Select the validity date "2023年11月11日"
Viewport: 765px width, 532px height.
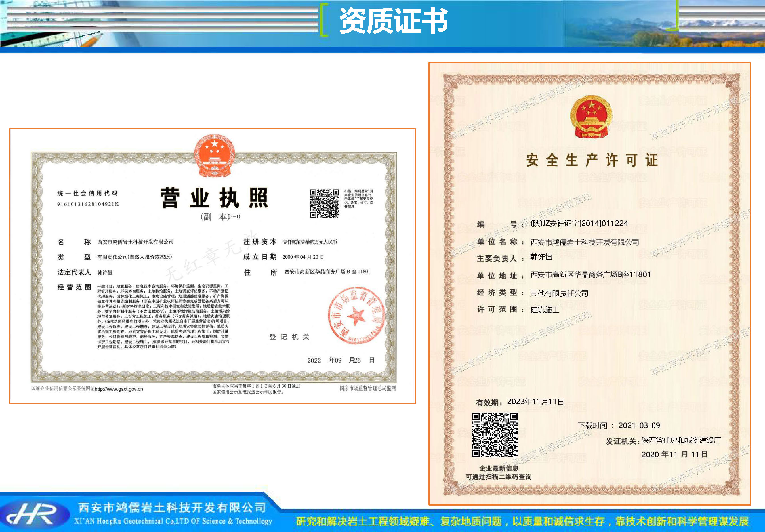(535, 402)
